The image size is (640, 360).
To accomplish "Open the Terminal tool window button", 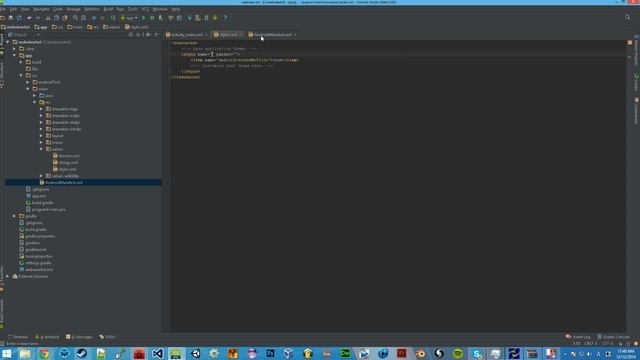I will 18,337.
